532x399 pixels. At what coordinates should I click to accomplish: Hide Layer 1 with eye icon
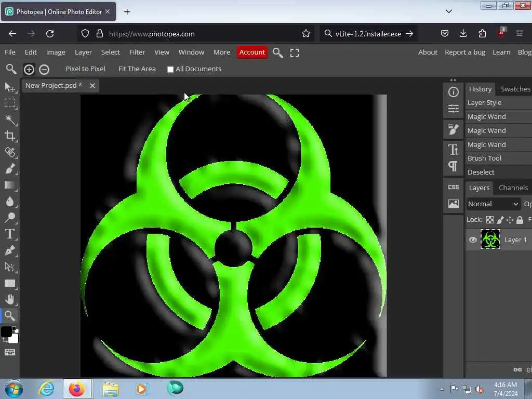(x=473, y=240)
